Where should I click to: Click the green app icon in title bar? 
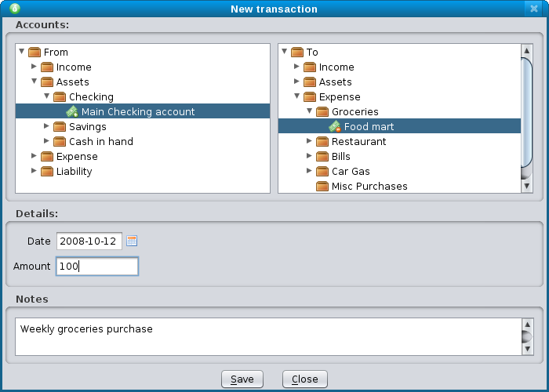(x=15, y=9)
